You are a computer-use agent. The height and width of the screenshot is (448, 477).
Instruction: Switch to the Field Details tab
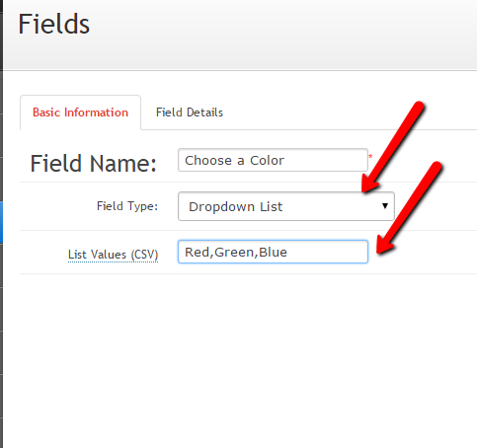(190, 112)
